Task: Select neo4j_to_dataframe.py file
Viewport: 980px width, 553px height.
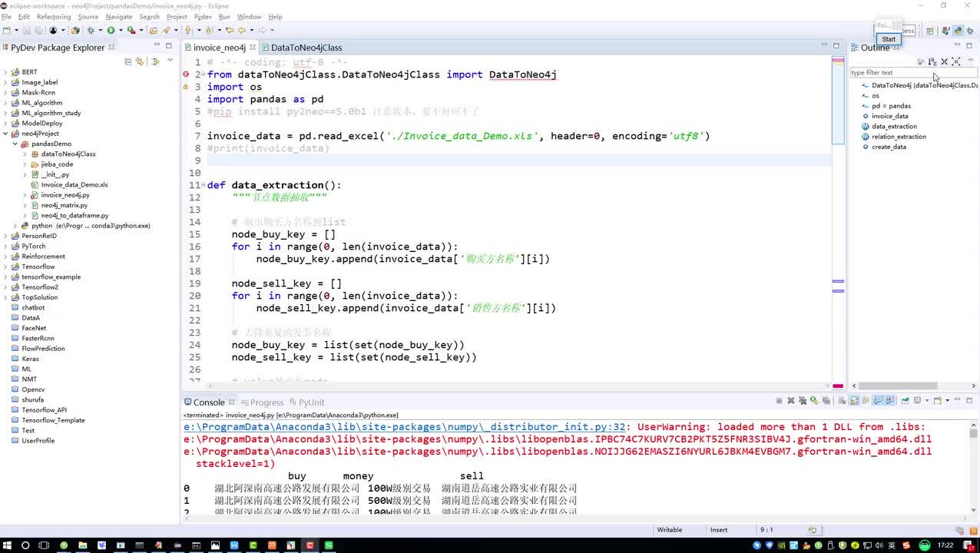Action: (74, 216)
